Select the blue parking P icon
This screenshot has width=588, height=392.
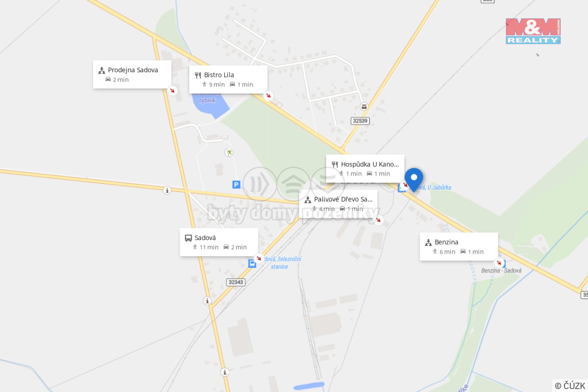(x=236, y=185)
